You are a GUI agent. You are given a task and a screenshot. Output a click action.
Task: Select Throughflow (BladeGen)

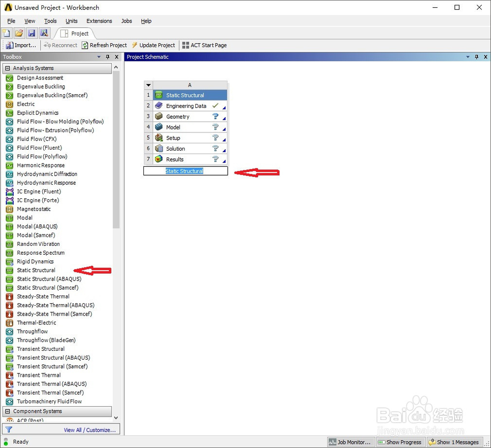point(46,340)
